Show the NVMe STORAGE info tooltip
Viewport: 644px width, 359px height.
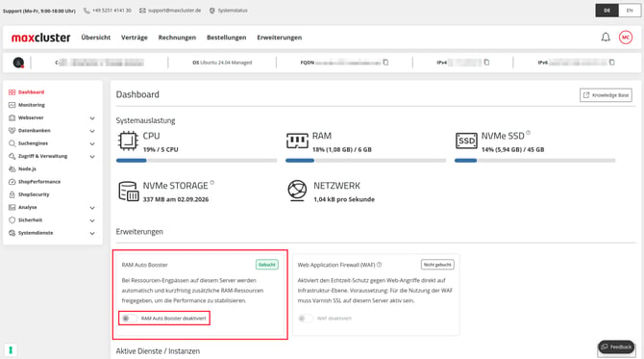(x=211, y=182)
